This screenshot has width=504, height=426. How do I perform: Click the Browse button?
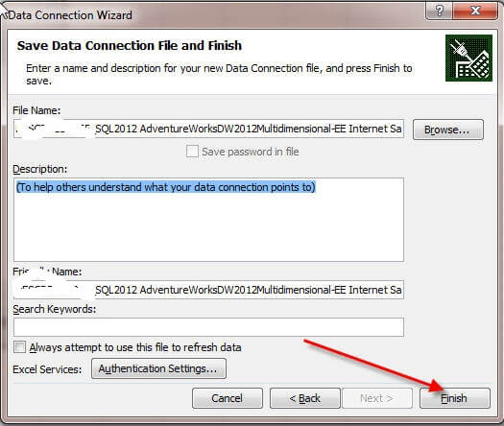click(x=448, y=130)
